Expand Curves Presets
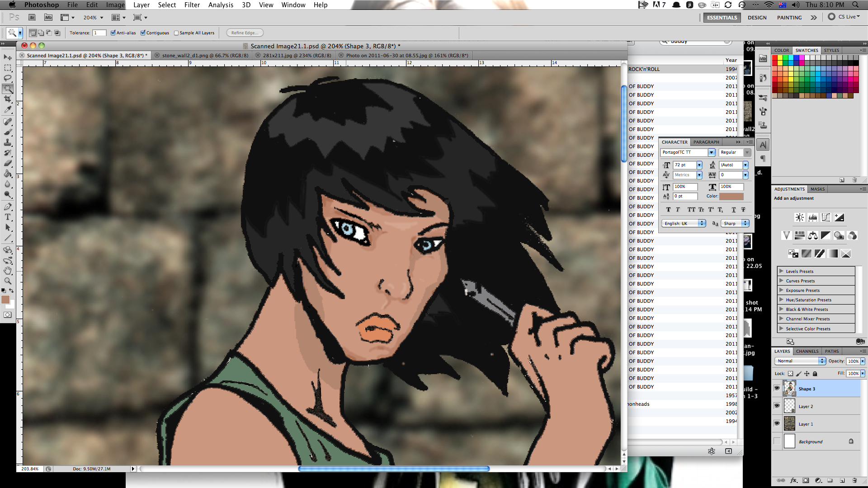 tap(781, 281)
